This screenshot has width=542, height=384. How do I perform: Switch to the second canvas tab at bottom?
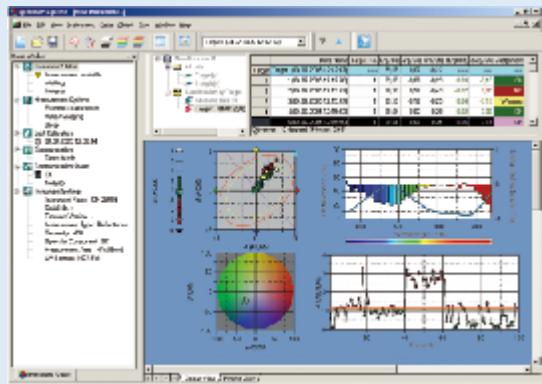[241, 379]
